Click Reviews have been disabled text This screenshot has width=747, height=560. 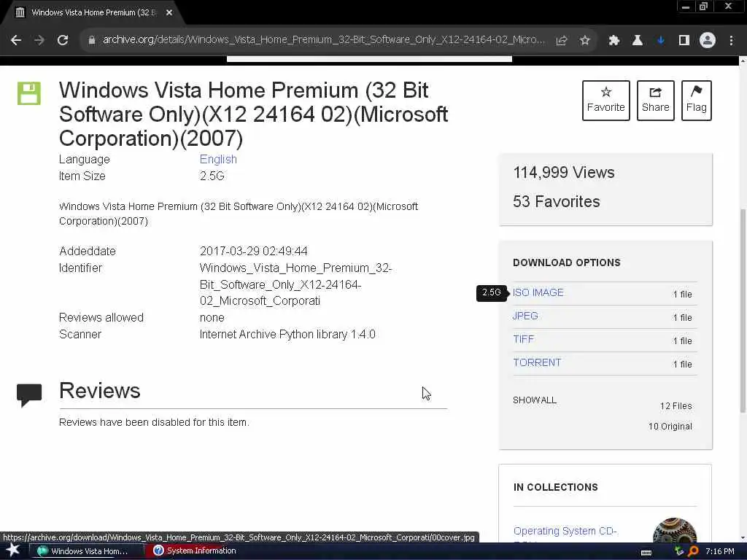click(x=154, y=422)
